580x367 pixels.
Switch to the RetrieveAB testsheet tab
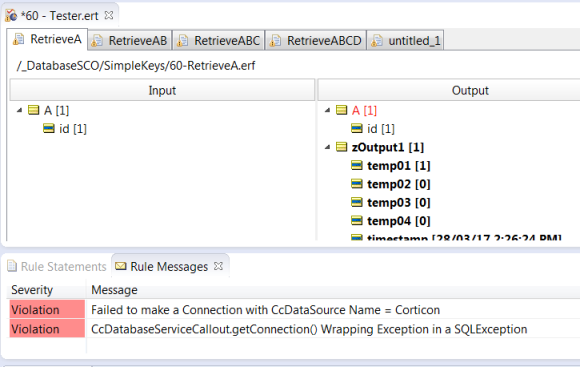(x=130, y=40)
